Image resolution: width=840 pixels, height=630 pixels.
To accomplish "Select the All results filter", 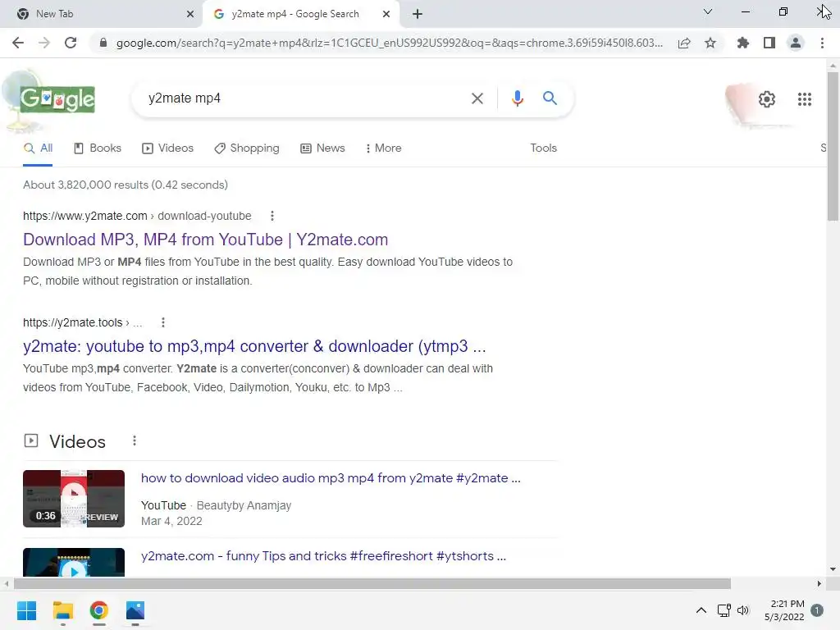I will click(38, 148).
